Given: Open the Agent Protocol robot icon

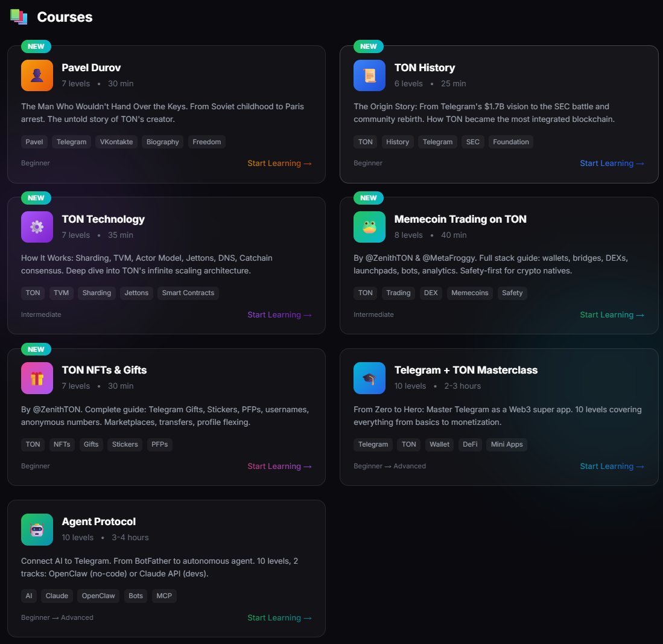Looking at the screenshot, I should [x=37, y=529].
